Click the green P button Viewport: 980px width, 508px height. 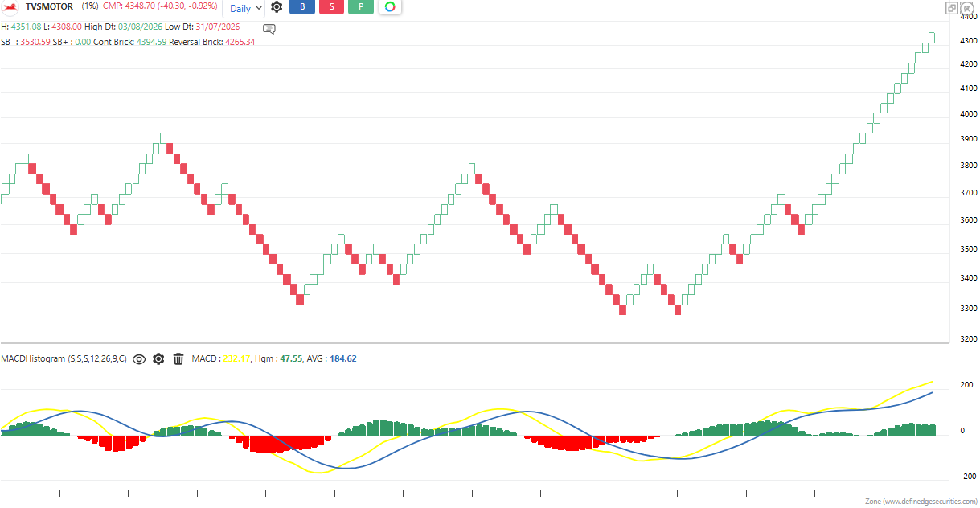tap(361, 7)
